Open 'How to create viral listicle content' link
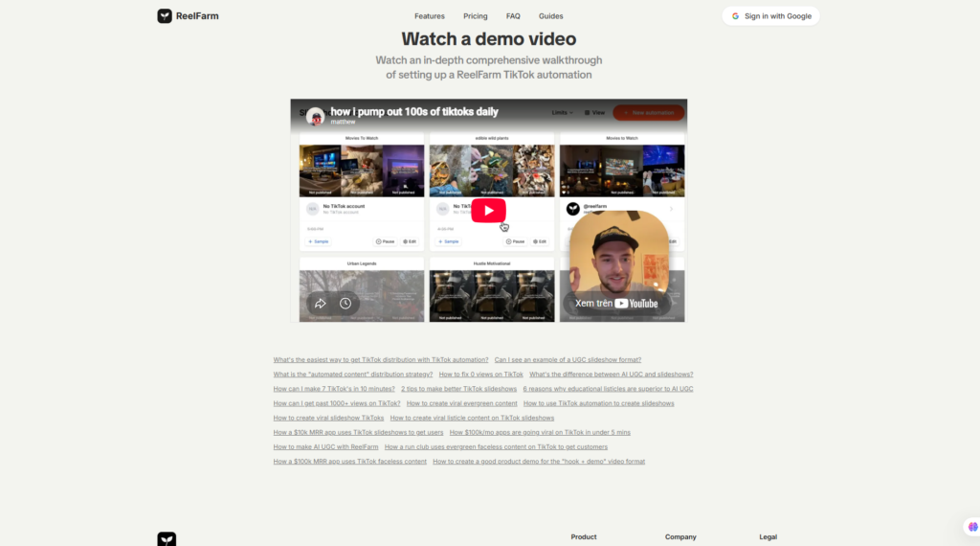Image resolution: width=980 pixels, height=546 pixels. (472, 418)
